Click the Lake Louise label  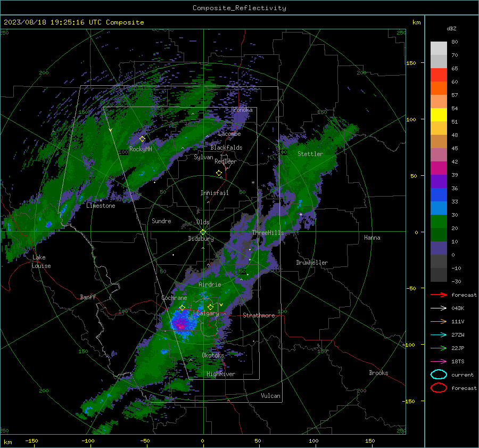pyautogui.click(x=41, y=262)
